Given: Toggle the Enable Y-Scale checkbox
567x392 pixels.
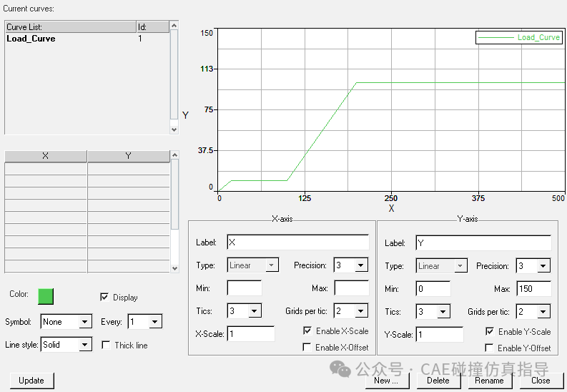Looking at the screenshot, I should (x=490, y=332).
